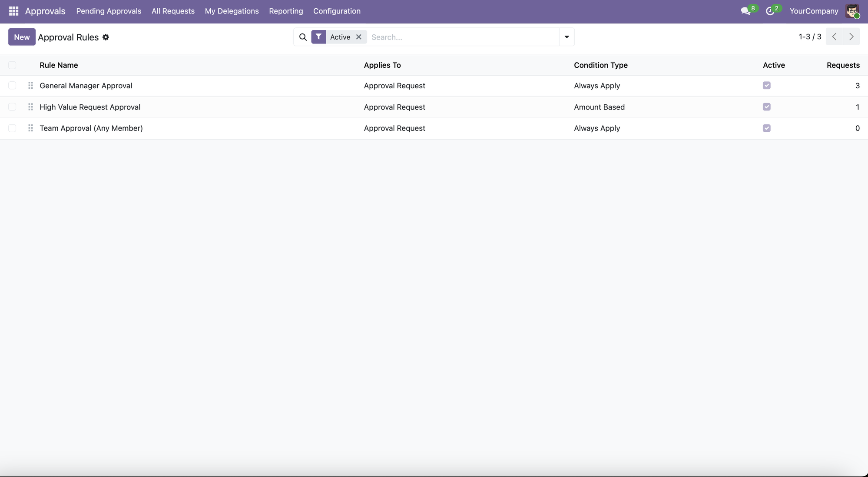
Task: Check the select-all header checkbox
Action: click(x=12, y=65)
